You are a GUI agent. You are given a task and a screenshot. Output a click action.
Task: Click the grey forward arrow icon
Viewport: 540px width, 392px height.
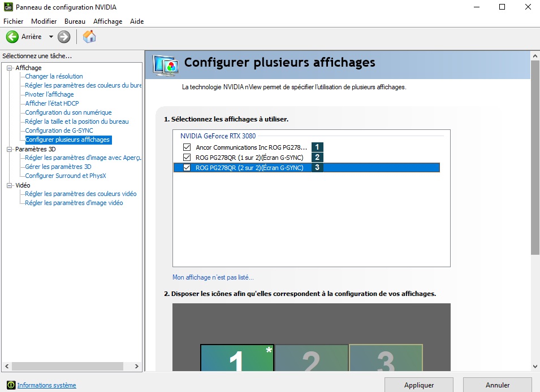click(64, 37)
